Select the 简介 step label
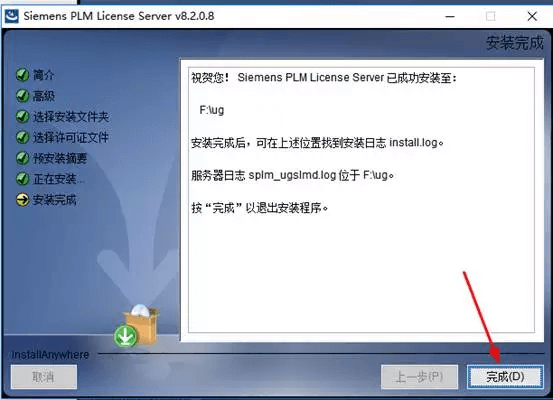 tap(44, 75)
